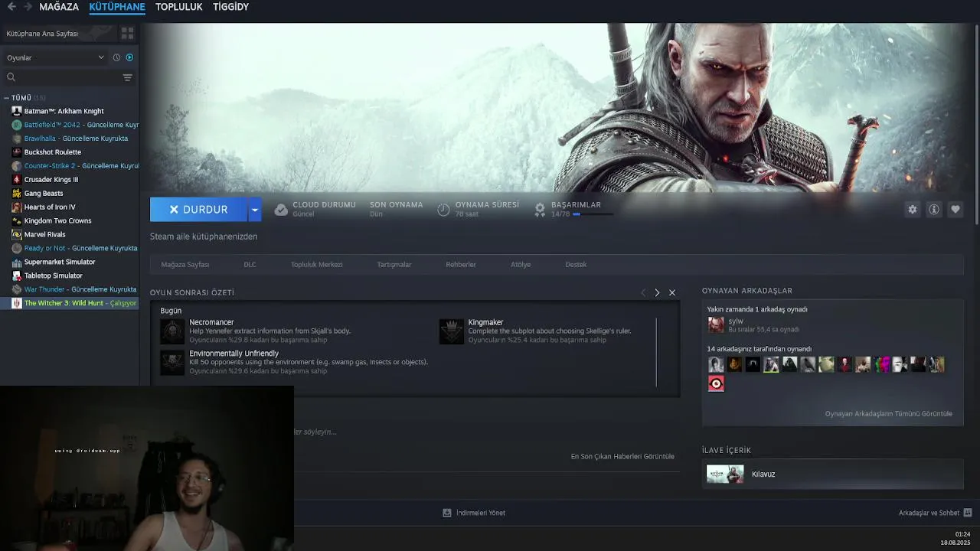This screenshot has height=551, width=980.
Task: Open the dropdown arrow beside DURDUR
Action: coord(255,210)
